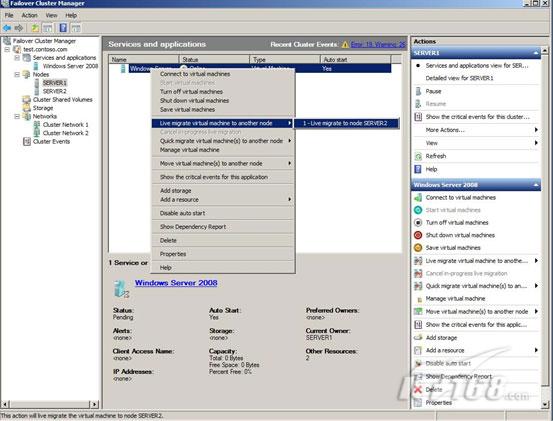Image resolution: width=553 pixels, height=421 pixels.
Task: Select Cluster Network 2 in tree
Action: pyautogui.click(x=66, y=133)
